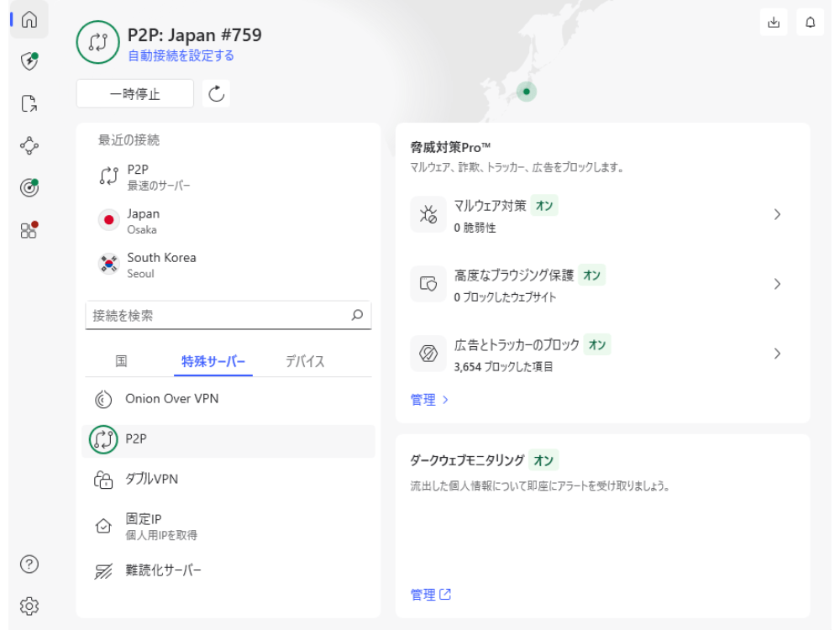Open the Threat Protection shield sidebar icon

click(x=29, y=60)
